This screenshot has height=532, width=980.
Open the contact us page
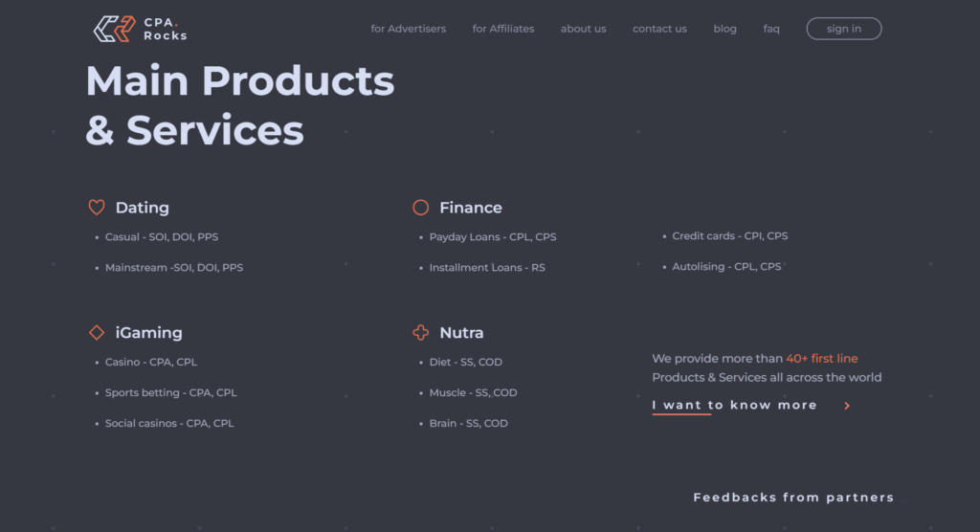659,29
